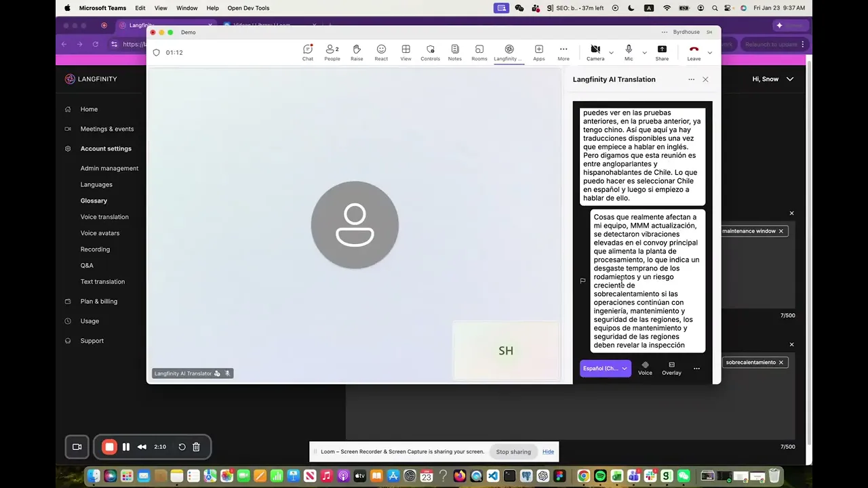Open Usage page in sidebar
Viewport: 868px width, 488px height.
[x=90, y=321]
